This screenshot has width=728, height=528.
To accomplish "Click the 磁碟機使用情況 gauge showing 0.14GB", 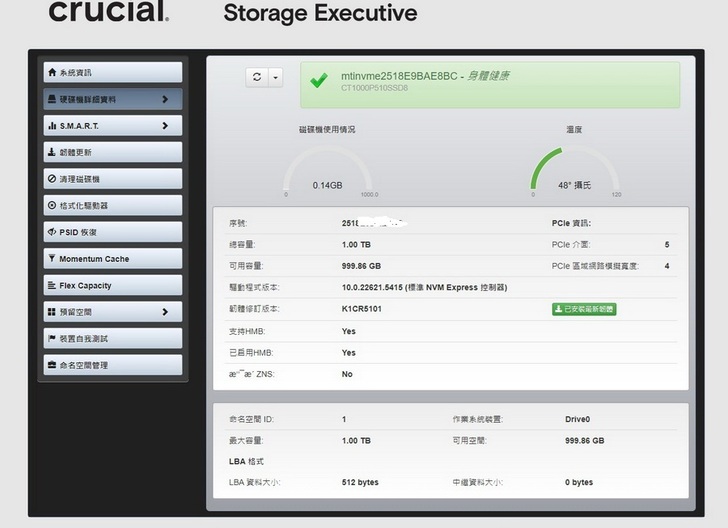I will click(x=327, y=172).
